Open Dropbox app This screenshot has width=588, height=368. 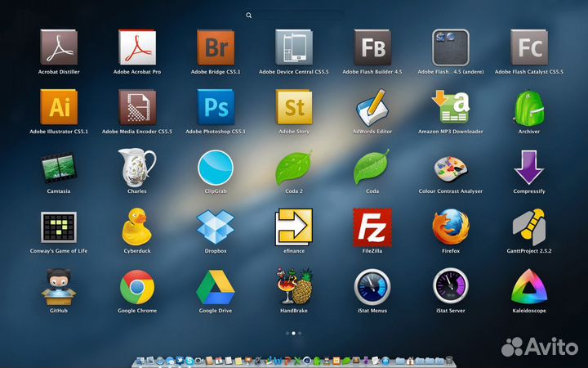[x=216, y=227]
